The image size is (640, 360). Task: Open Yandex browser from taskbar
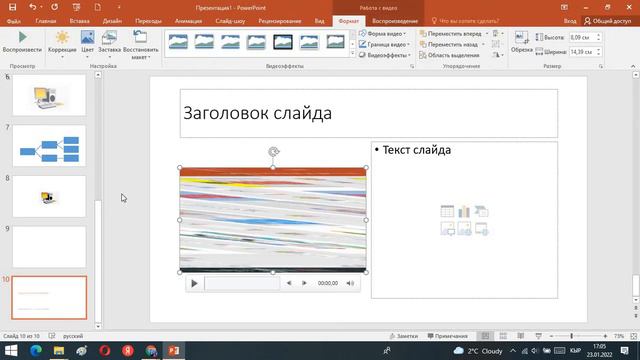click(128, 351)
